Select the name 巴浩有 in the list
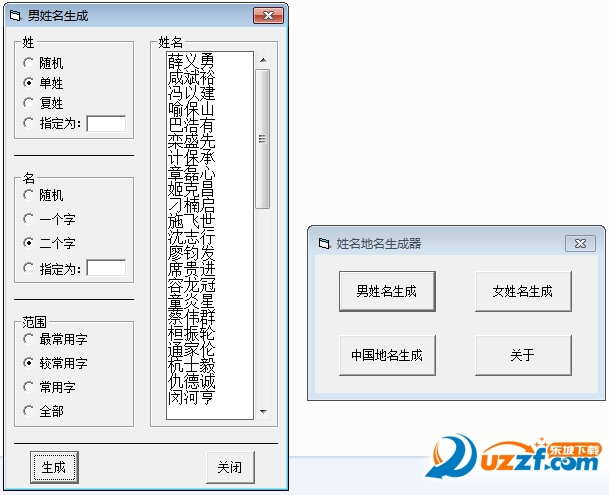The height and width of the screenshot is (495, 609). 191,125
